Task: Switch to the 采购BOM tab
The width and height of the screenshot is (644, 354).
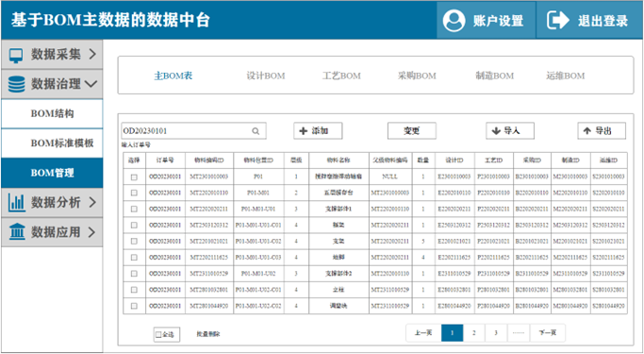Action: [x=417, y=76]
